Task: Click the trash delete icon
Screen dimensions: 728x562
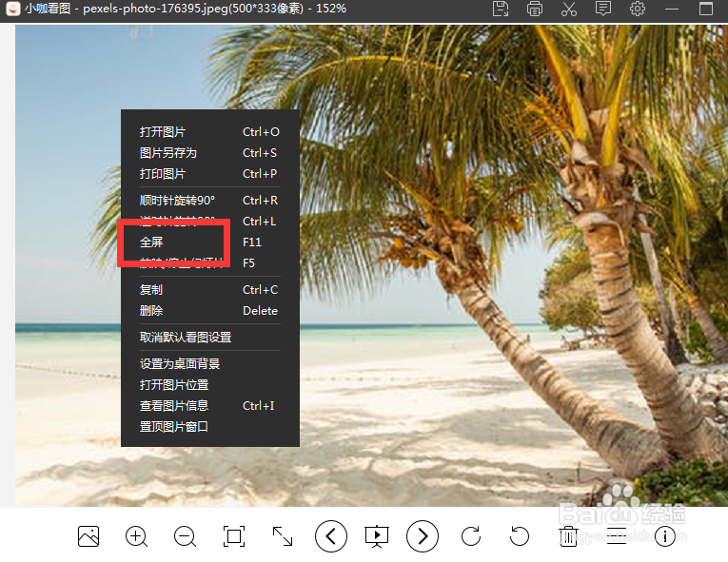Action: click(568, 536)
